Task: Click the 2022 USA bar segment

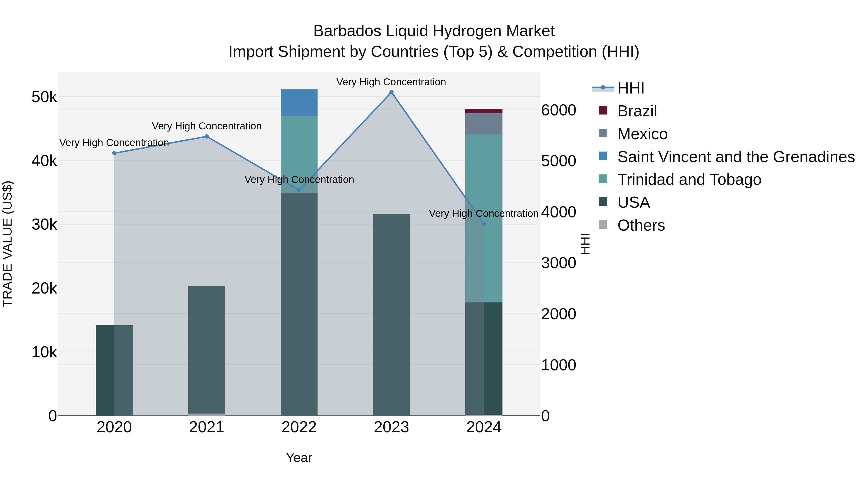Action: [299, 304]
